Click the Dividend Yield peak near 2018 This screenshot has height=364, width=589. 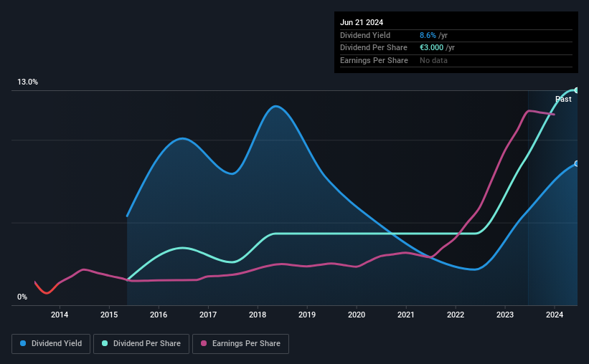(276, 106)
